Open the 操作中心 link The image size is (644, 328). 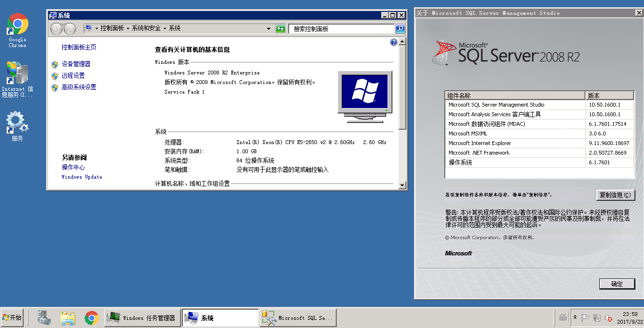tap(73, 167)
